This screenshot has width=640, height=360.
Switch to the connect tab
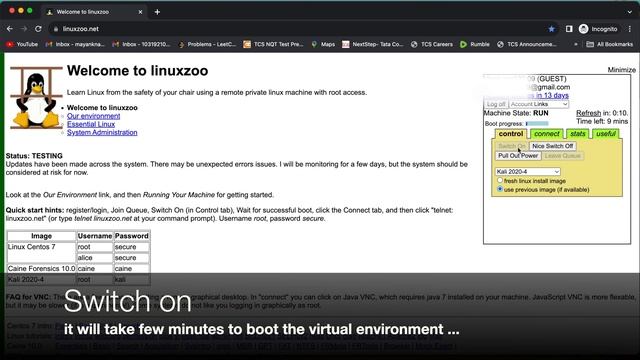(x=547, y=134)
